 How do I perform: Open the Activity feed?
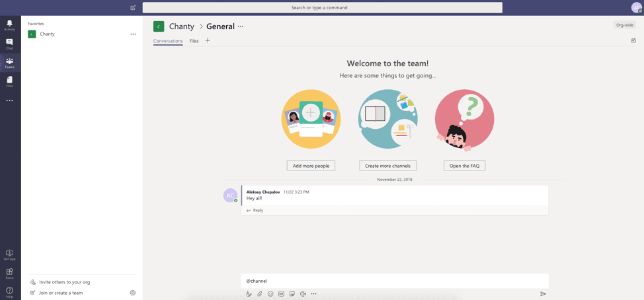pos(9,25)
